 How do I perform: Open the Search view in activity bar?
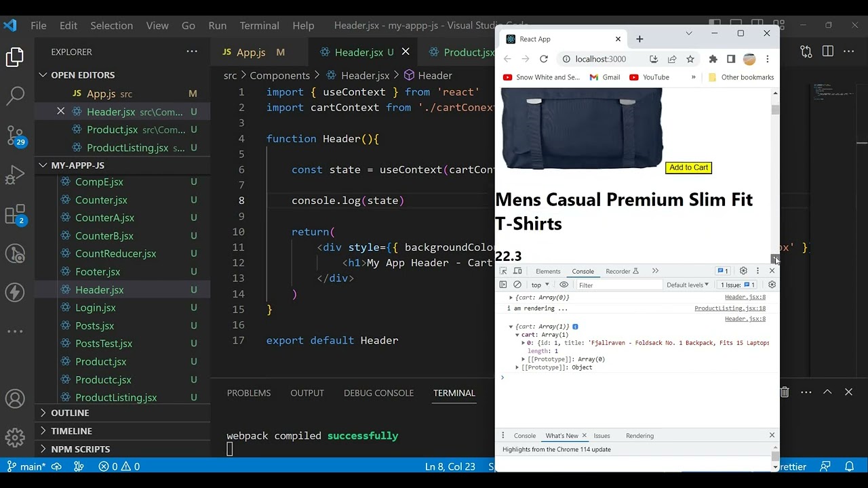(x=15, y=96)
